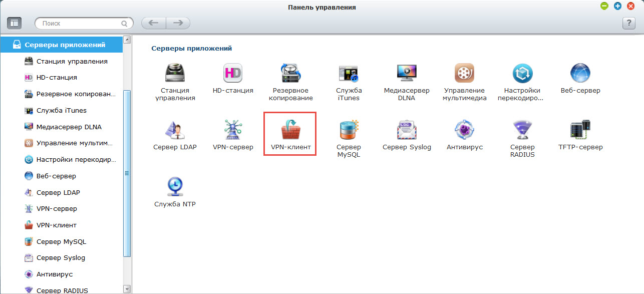Viewport: 644px width, 294px height.
Task: Open Резервное копирование in the main panel
Action: 291,83
